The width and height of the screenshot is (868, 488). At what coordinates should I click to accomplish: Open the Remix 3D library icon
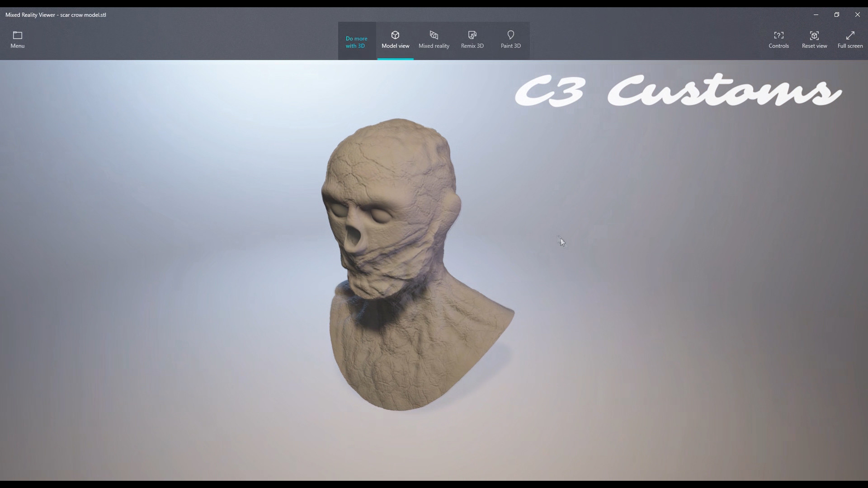[x=472, y=35]
